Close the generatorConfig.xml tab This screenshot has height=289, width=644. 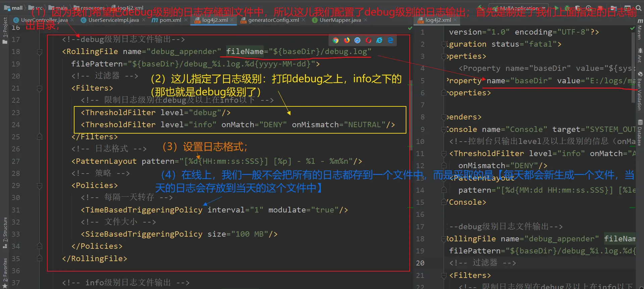(x=303, y=20)
